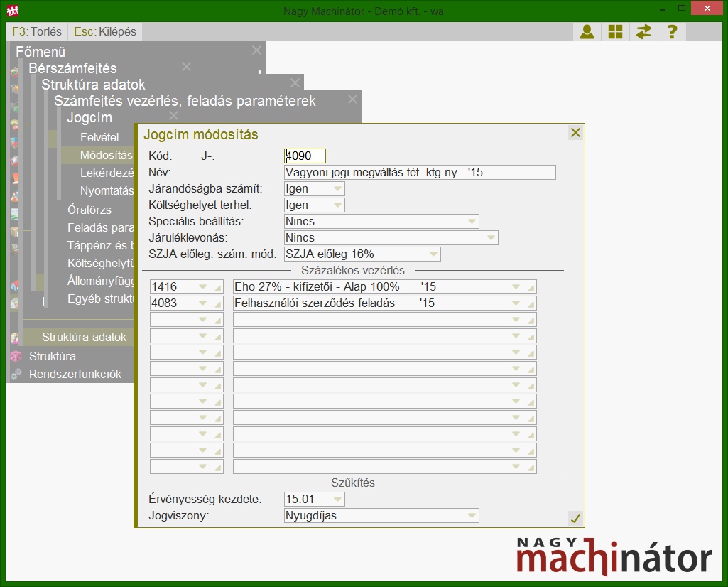Open the SZJA előleg szám. mód dropdown
Image resolution: width=728 pixels, height=587 pixels.
click(433, 254)
